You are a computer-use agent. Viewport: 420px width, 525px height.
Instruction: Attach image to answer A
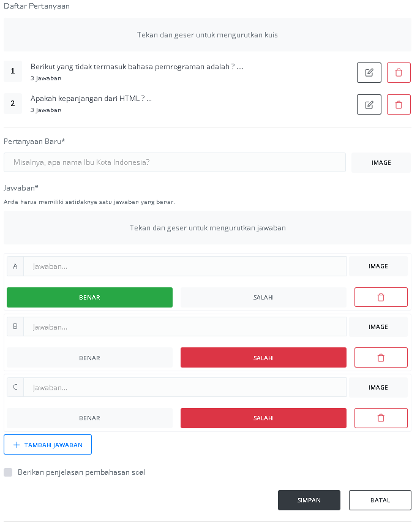[x=378, y=266]
